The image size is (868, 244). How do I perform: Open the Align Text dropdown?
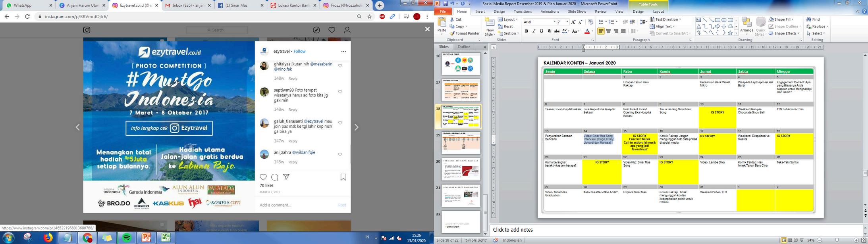point(662,27)
